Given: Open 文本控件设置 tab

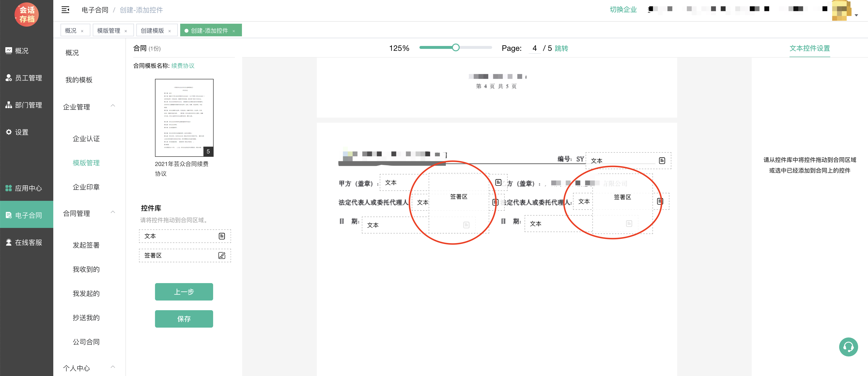Looking at the screenshot, I should pos(810,48).
